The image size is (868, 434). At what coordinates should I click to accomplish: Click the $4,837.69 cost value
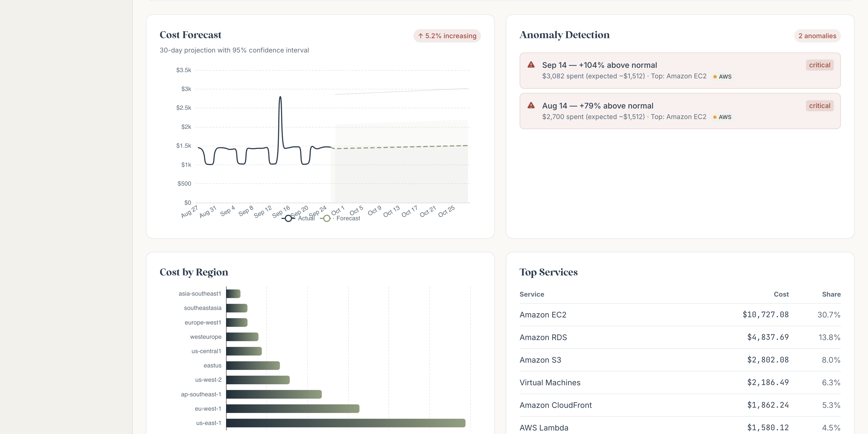[x=768, y=337]
